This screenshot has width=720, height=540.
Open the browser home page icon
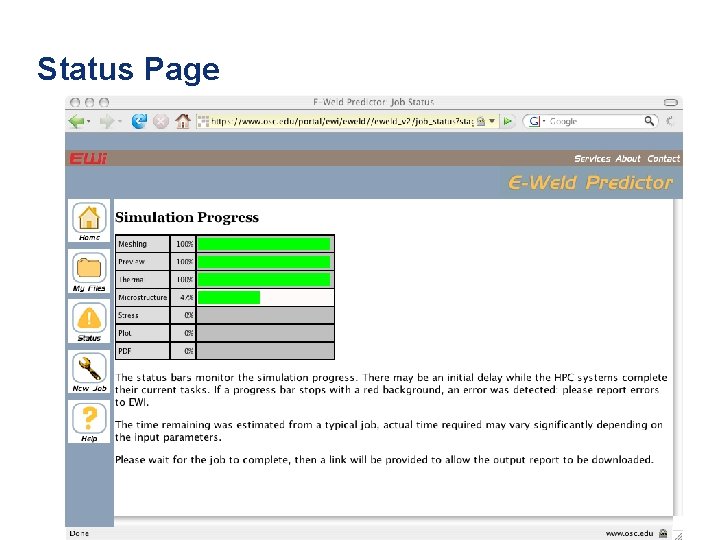coord(183,121)
